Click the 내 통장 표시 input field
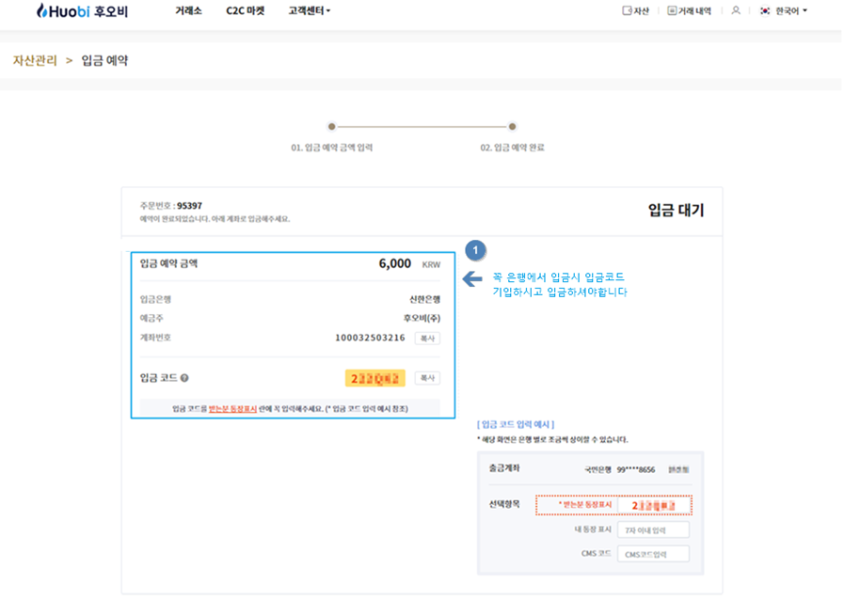Image resolution: width=844 pixels, height=616 pixels. [653, 529]
